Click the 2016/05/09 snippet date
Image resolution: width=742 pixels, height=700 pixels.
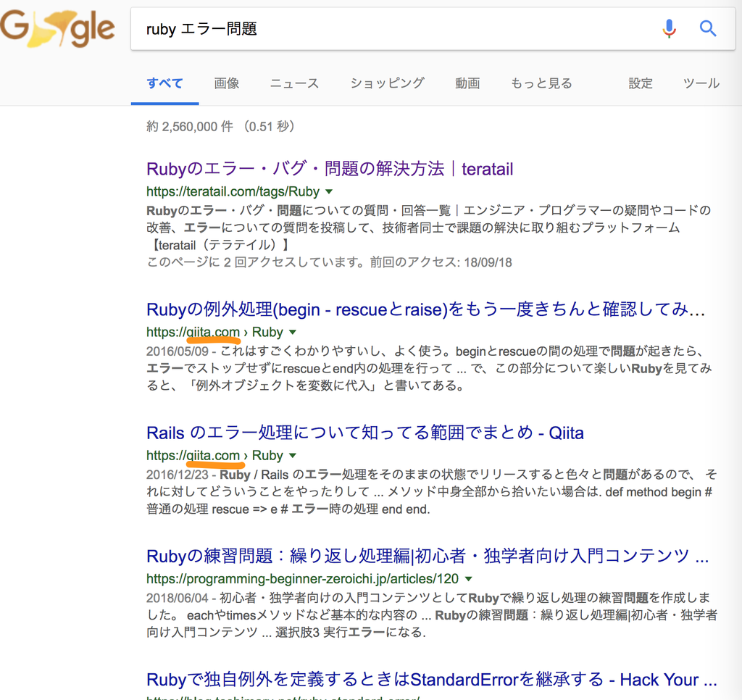[x=178, y=351]
